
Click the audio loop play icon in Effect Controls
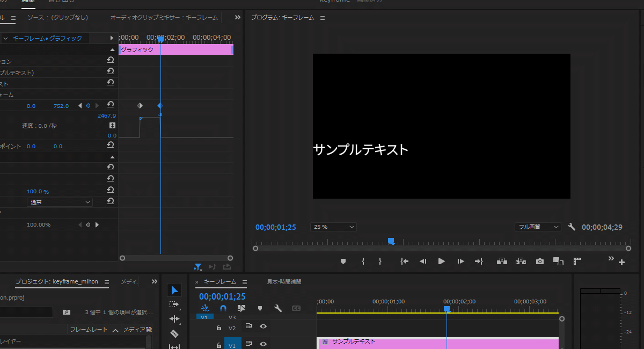pyautogui.click(x=212, y=266)
